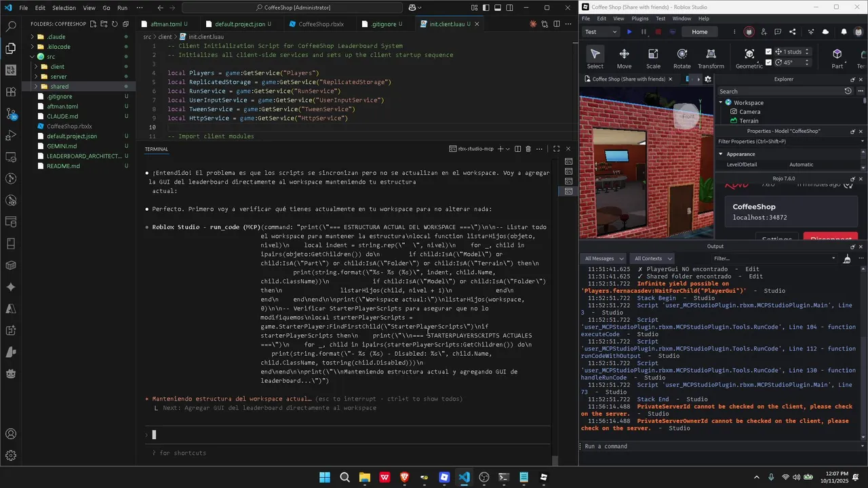Collapse all folders in explorer
This screenshot has width=868, height=488.
point(125,24)
